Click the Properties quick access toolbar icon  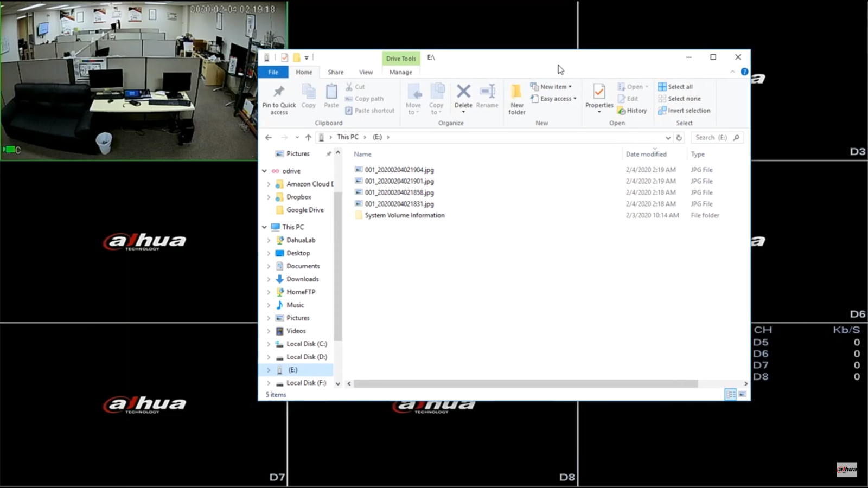pos(284,57)
